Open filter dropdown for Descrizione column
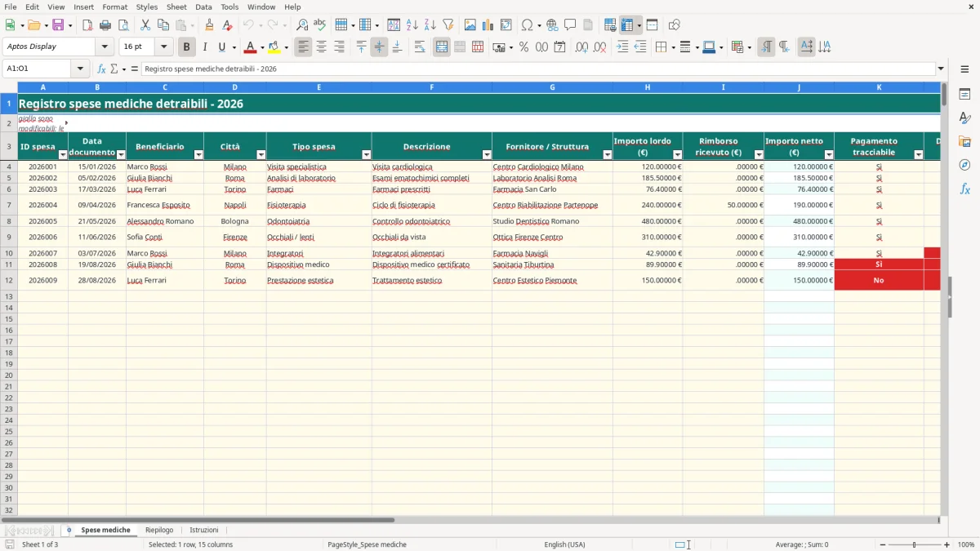 [487, 154]
